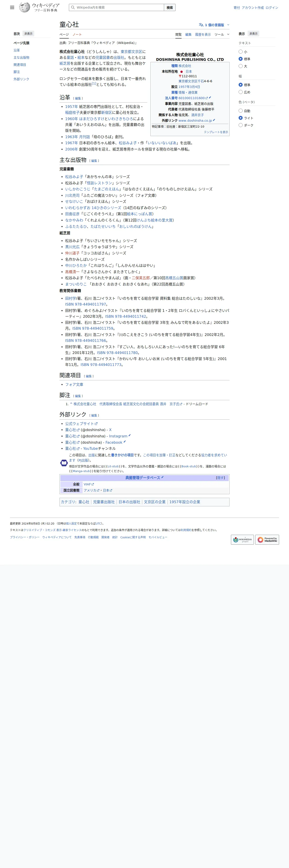The width and height of the screenshot is (289, 868).
Task: Select dark color mode
Action: point(241,125)
